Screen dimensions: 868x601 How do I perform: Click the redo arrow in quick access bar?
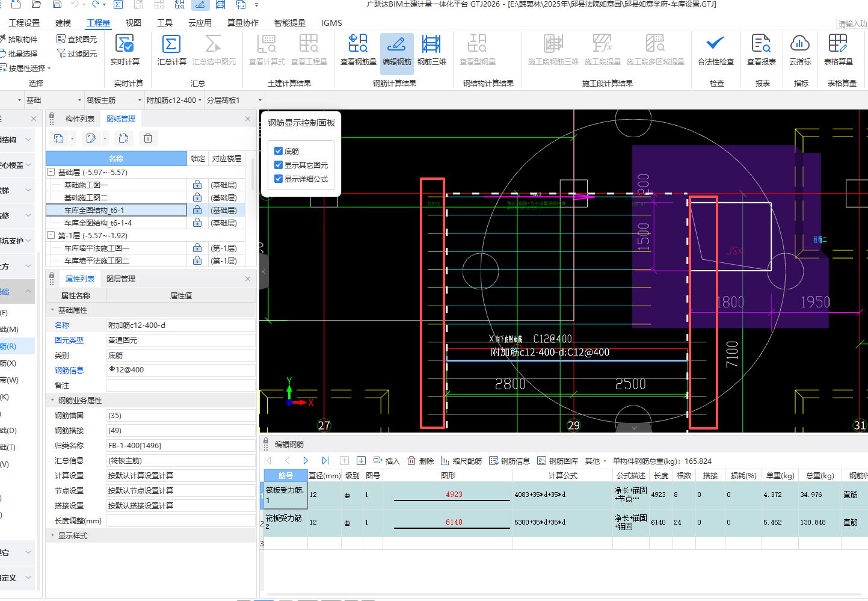coord(96,5)
